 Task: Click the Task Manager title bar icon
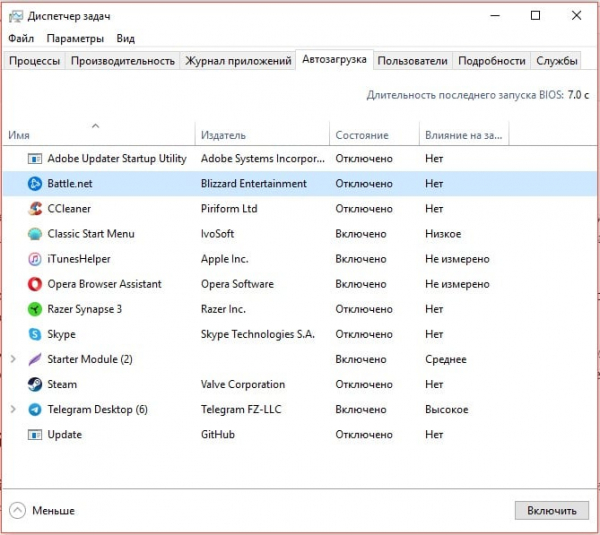point(16,16)
